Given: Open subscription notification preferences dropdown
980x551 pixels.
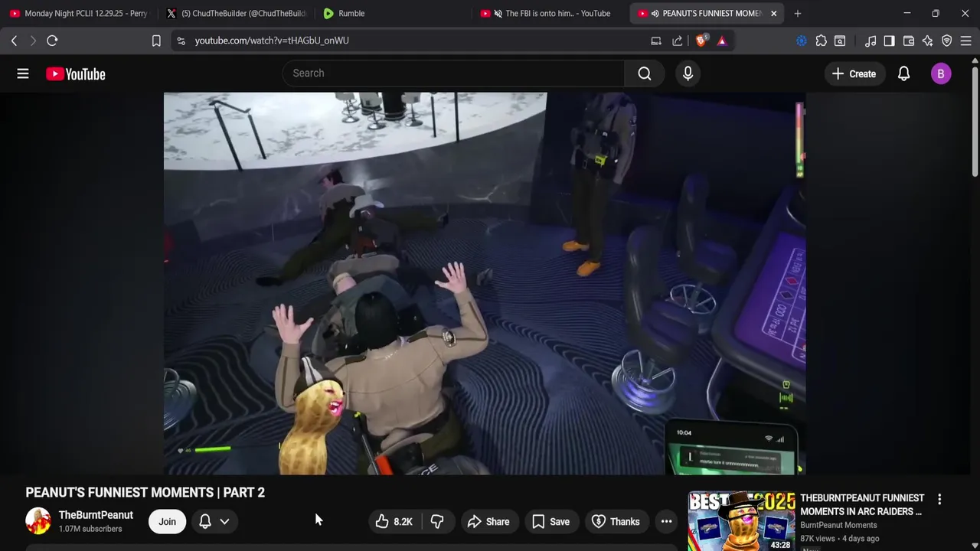Looking at the screenshot, I should [x=214, y=521].
